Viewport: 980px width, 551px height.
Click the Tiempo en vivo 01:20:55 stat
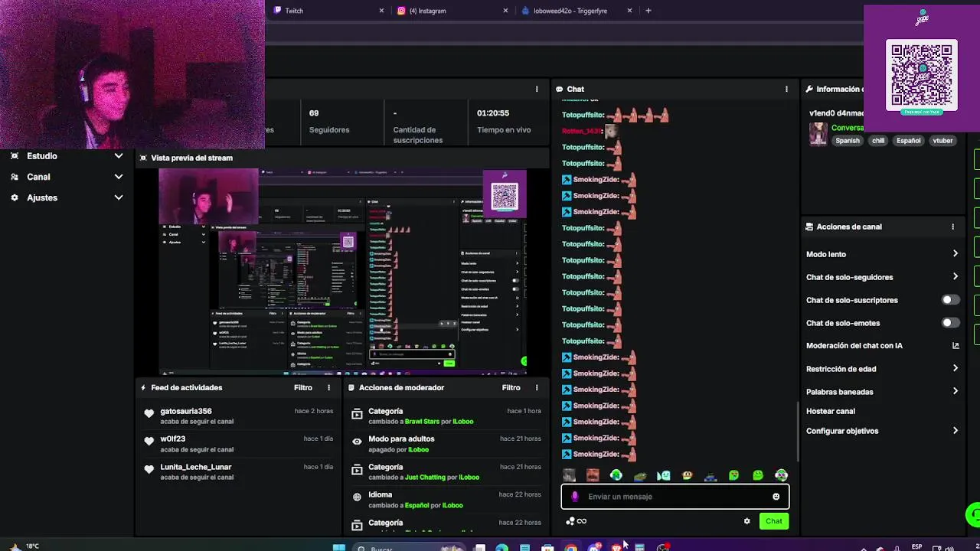(504, 121)
